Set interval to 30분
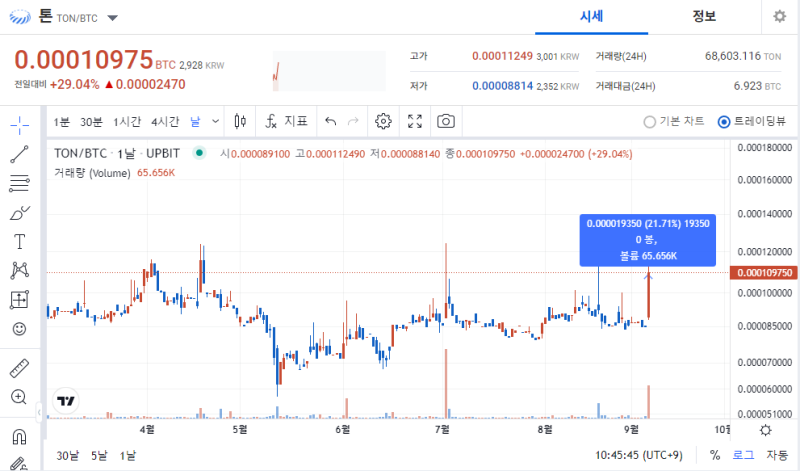This screenshot has height=471, width=800. [x=91, y=121]
